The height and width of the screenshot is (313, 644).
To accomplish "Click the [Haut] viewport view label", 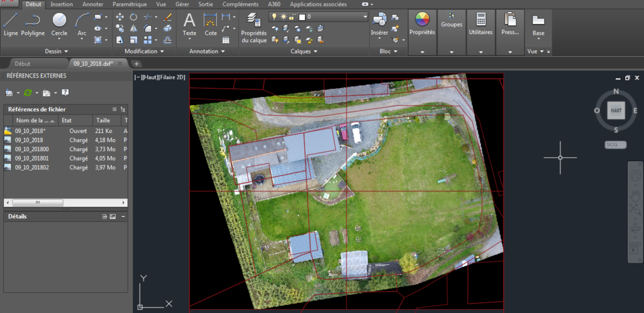I will [x=150, y=77].
